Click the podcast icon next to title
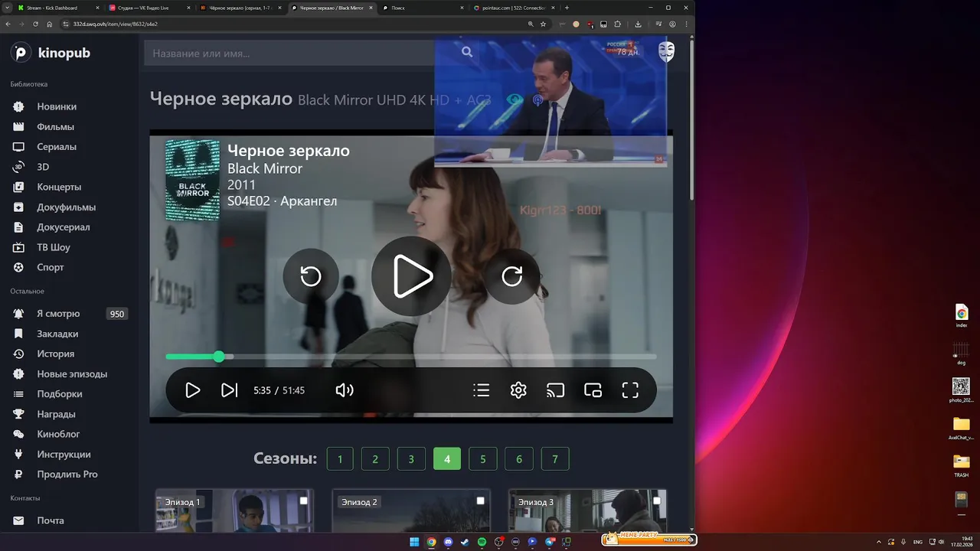This screenshot has height=551, width=980. pos(538,100)
